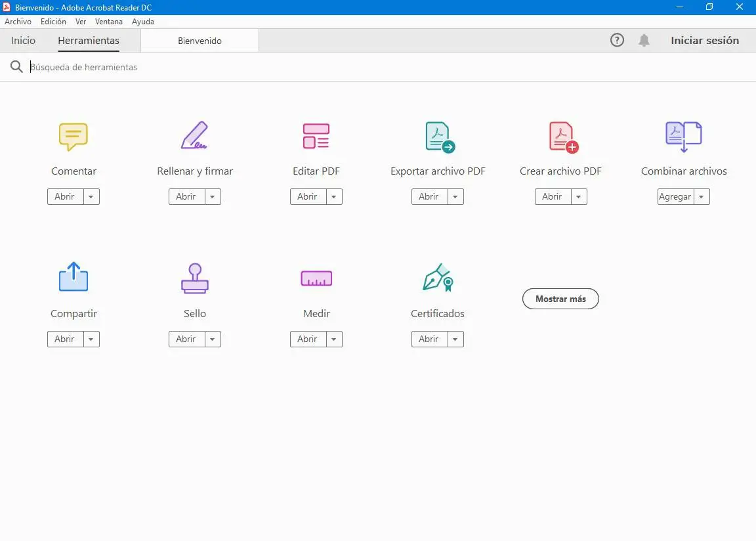This screenshot has width=756, height=541.
Task: Open the Ayuda menu
Action: [142, 22]
